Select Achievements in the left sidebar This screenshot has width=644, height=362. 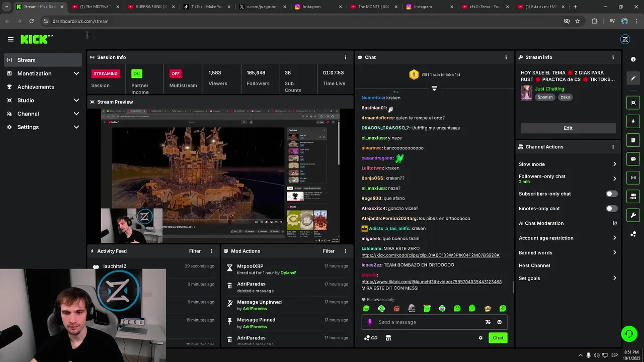point(42,87)
